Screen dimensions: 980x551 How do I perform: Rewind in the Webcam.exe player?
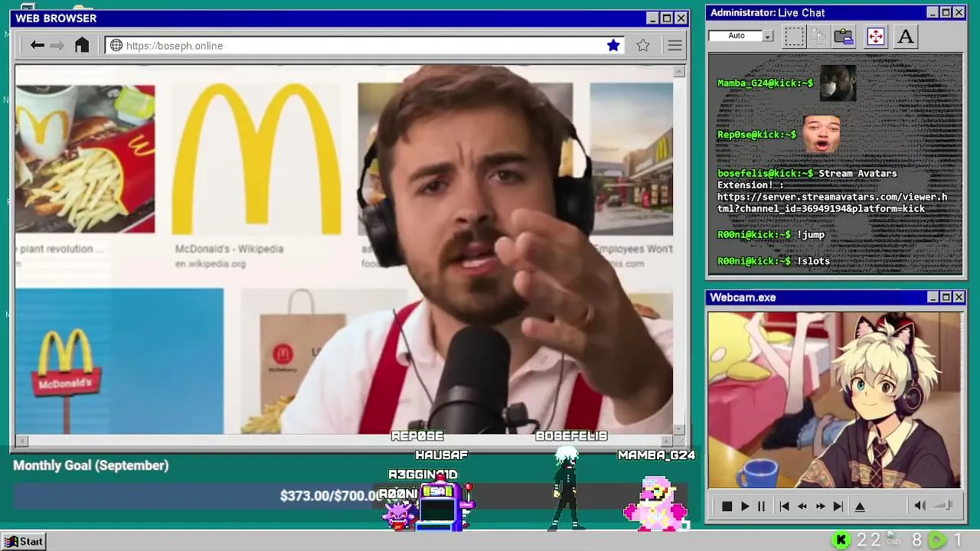click(802, 506)
